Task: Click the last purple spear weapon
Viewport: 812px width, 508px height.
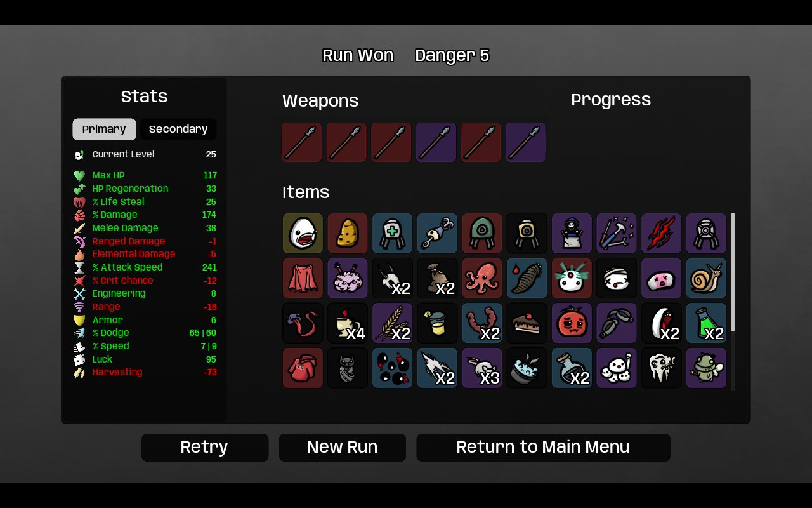Action: click(x=525, y=142)
